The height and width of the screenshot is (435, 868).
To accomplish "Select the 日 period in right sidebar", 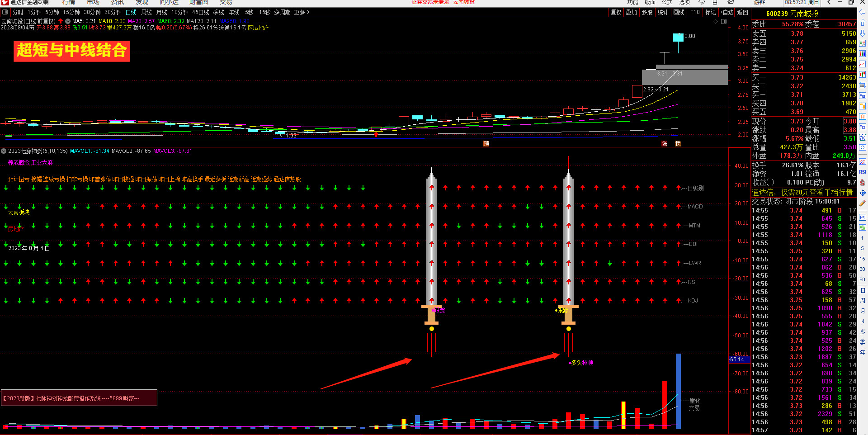I will (x=863, y=290).
